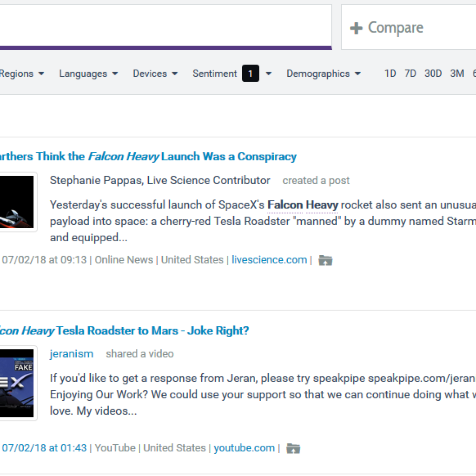Click the Compare button

point(409,27)
